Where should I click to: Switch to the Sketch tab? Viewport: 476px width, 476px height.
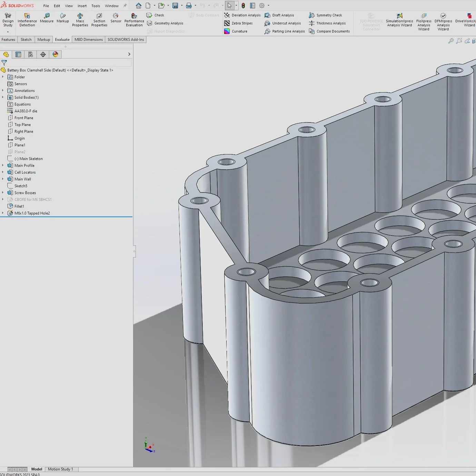(x=26, y=40)
